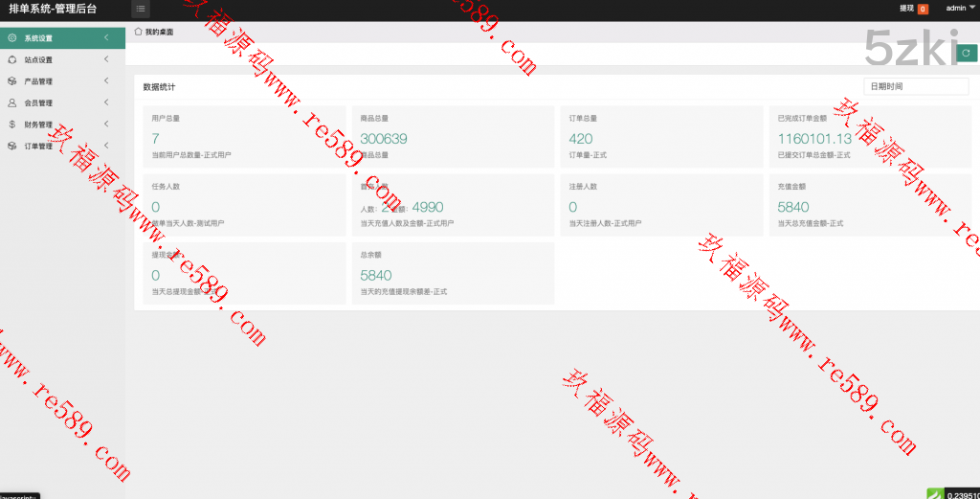Click the 站点设置 sidebar icon

click(11, 59)
